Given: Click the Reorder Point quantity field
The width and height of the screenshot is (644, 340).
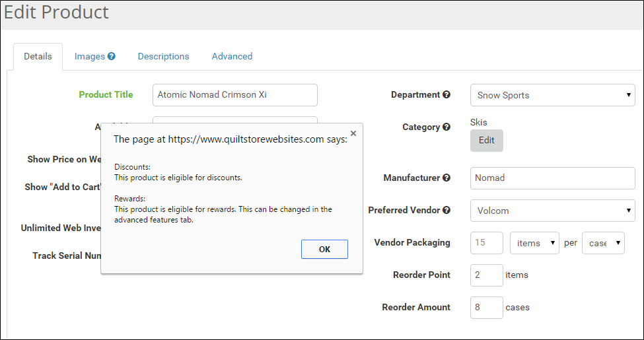Looking at the screenshot, I should pyautogui.click(x=487, y=275).
